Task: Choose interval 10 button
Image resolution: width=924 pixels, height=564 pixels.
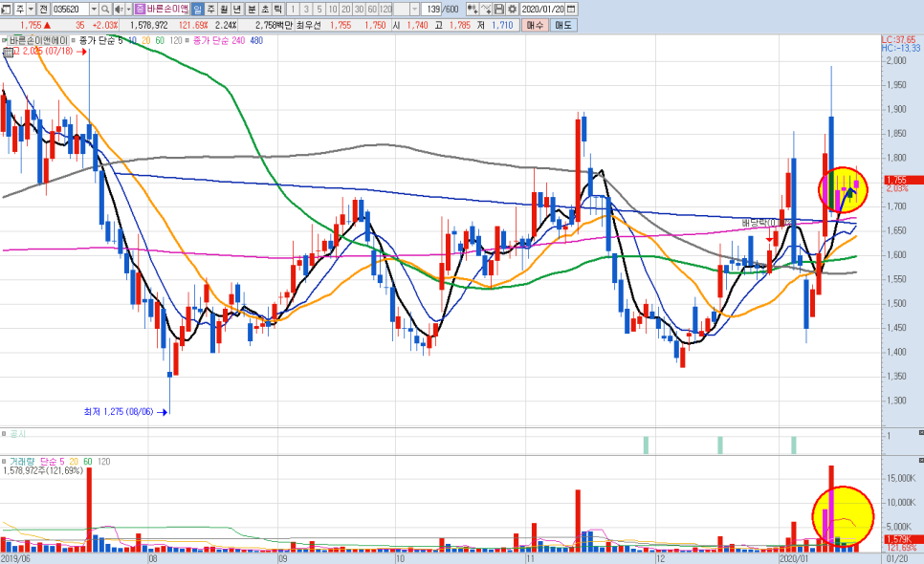Action: pyautogui.click(x=333, y=9)
